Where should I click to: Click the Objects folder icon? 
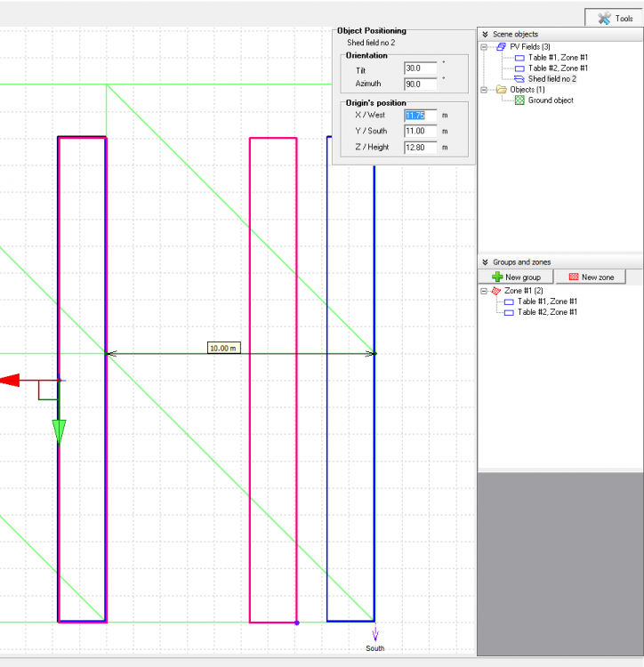pos(501,90)
